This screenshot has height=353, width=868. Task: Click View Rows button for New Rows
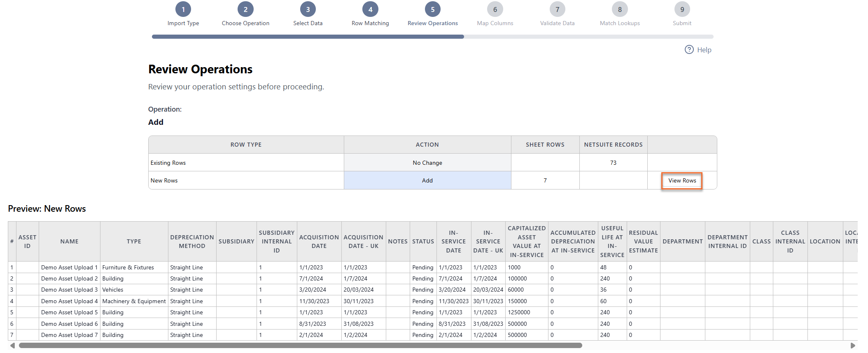[682, 180]
